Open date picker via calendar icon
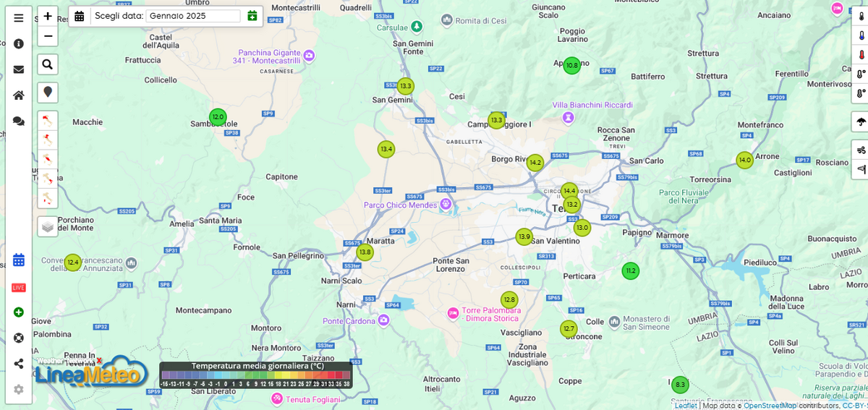This screenshot has width=868, height=410. pyautogui.click(x=80, y=16)
